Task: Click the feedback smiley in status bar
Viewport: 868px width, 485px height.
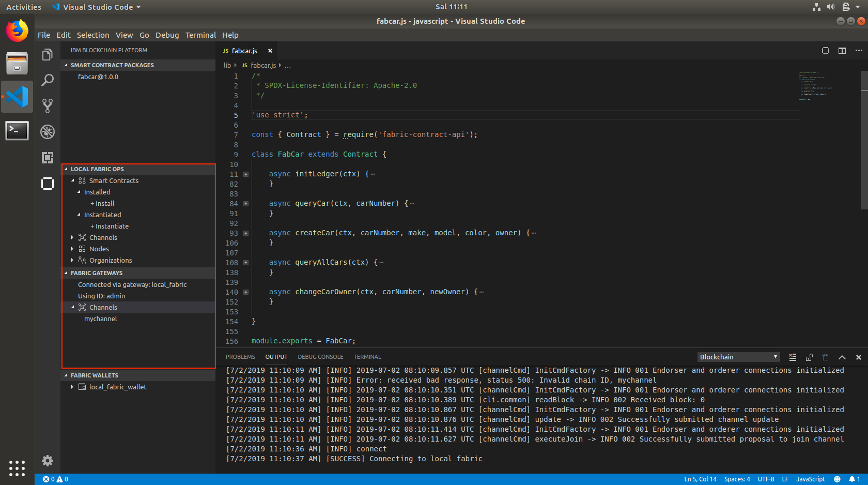Action: pyautogui.click(x=837, y=479)
